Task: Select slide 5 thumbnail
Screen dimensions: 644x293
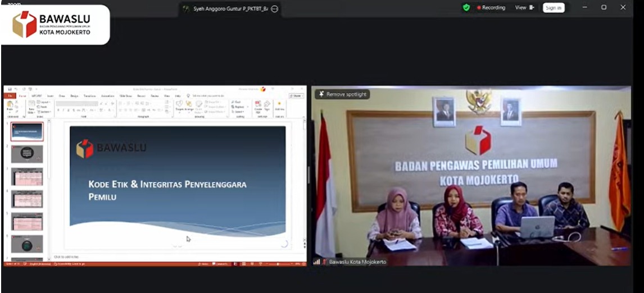Action: click(x=27, y=221)
